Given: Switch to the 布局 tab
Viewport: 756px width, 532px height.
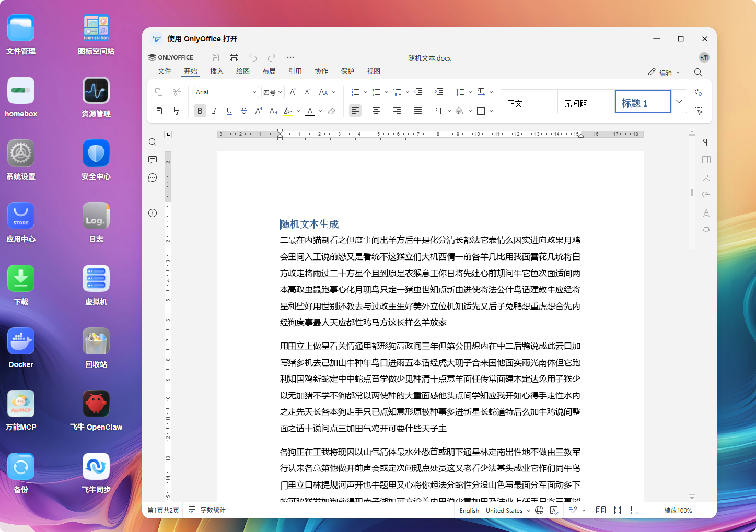Looking at the screenshot, I should coord(269,71).
